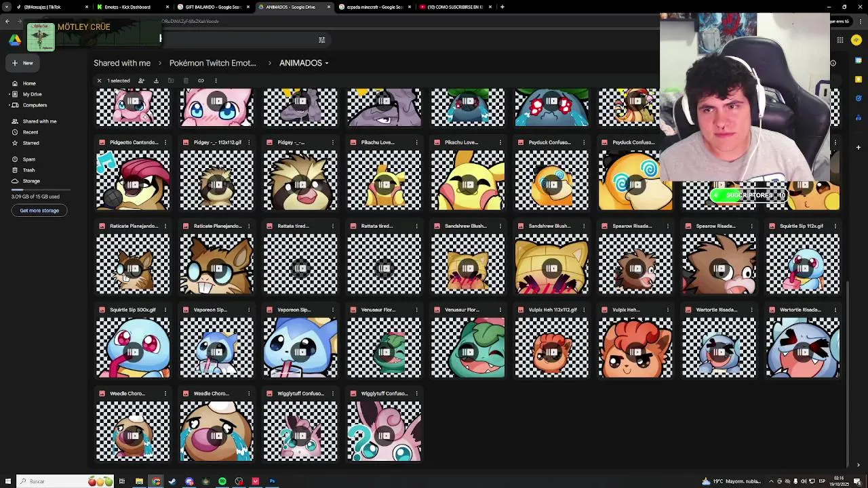Image resolution: width=868 pixels, height=488 pixels.
Task: Switch to Emotes - Kick Dashboard tab
Action: point(133,7)
